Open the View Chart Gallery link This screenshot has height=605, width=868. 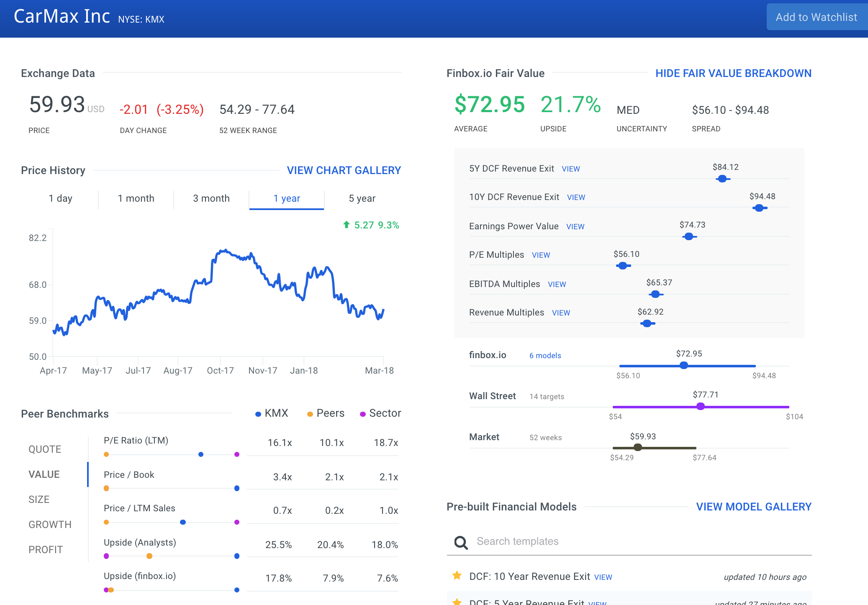(x=344, y=170)
